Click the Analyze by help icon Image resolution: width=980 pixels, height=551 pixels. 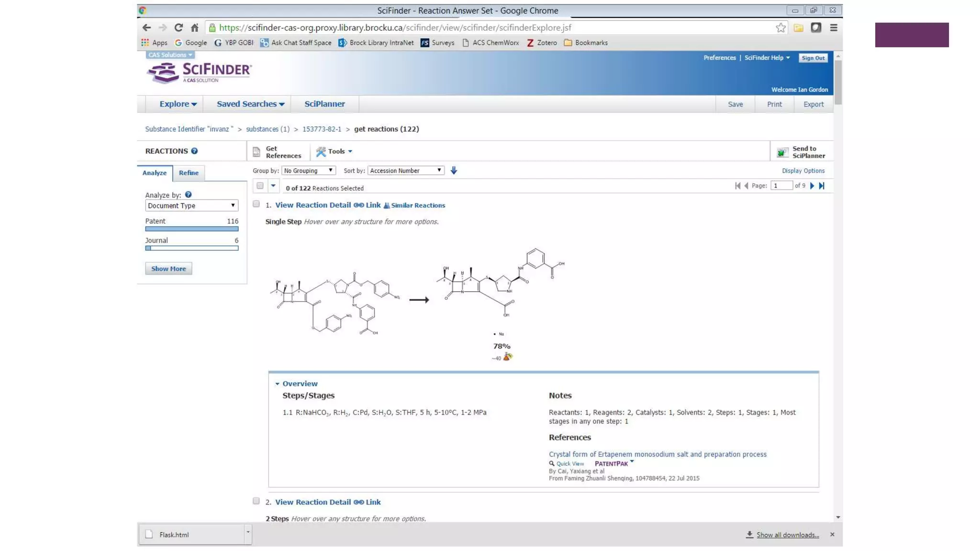[188, 195]
